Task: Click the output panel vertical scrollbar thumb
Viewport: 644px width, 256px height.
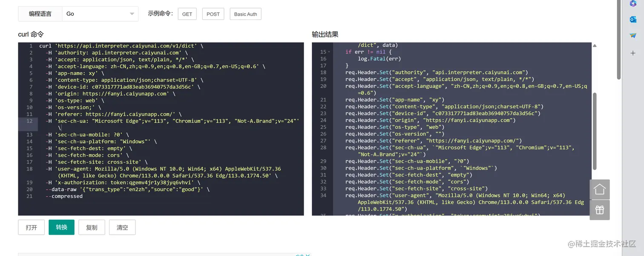Action: click(x=595, y=131)
